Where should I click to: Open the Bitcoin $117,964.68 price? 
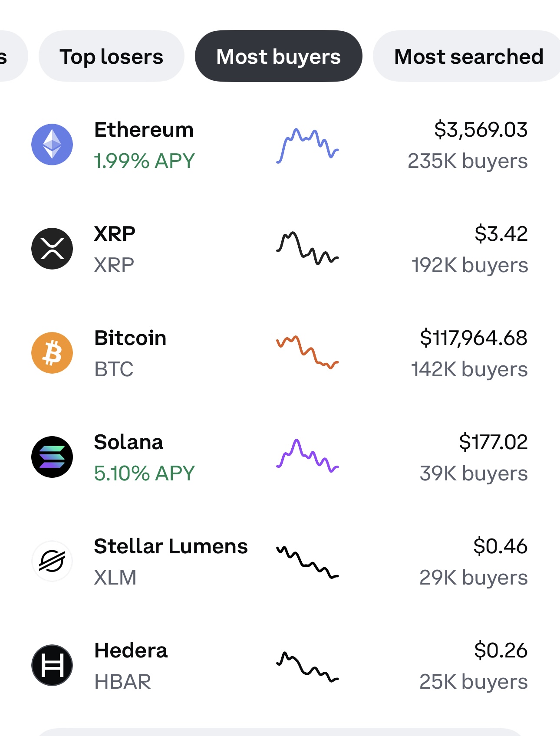point(474,338)
